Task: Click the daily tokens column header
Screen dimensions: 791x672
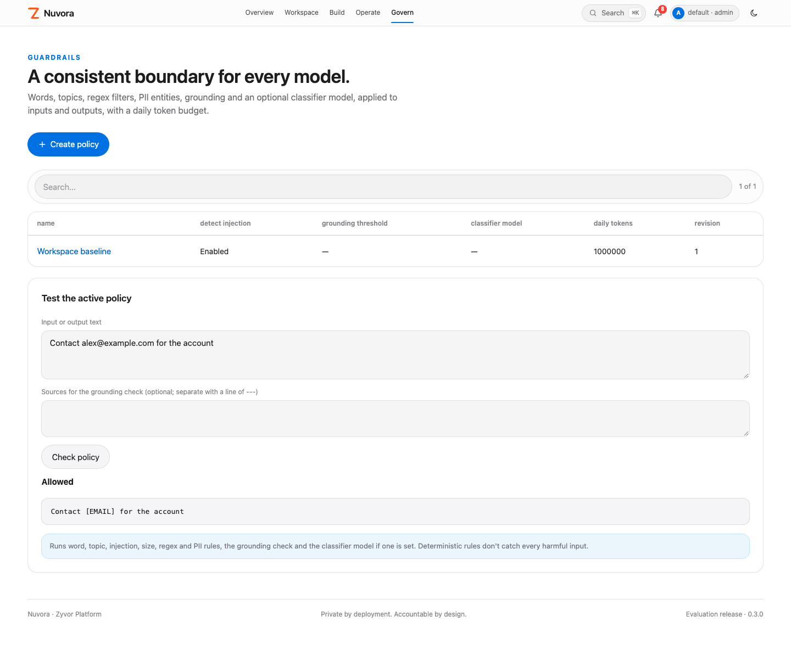Action: [x=613, y=223]
